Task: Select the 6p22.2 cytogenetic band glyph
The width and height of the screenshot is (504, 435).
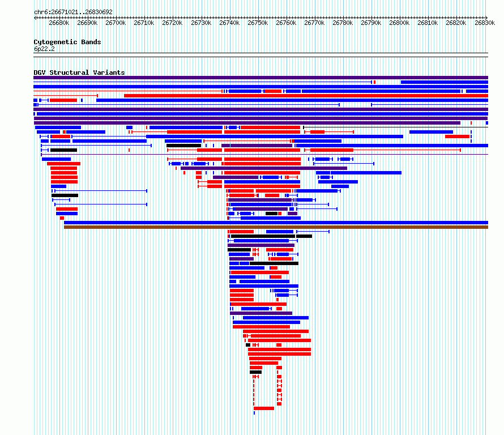Action: (x=260, y=55)
